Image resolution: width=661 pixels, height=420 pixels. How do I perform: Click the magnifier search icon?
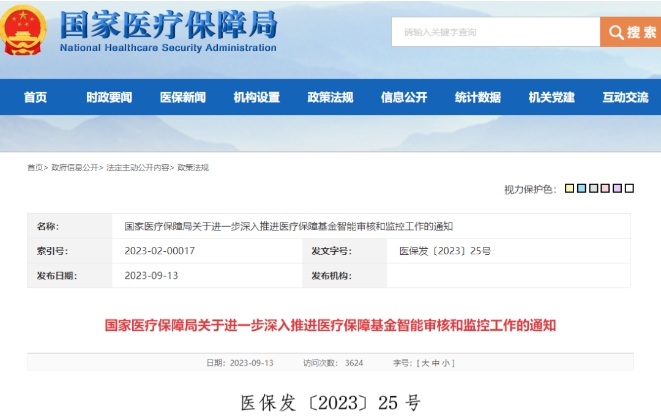point(616,32)
